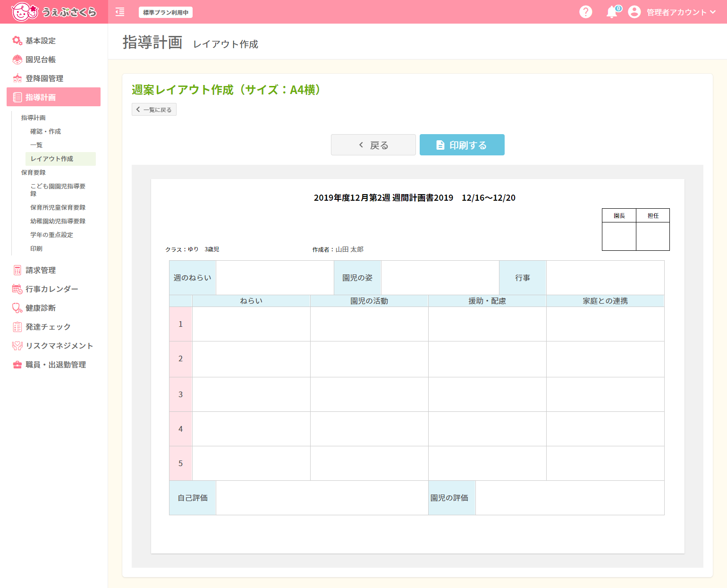Click the document title 週間計画書2019
This screenshot has height=588, width=727.
(423, 198)
